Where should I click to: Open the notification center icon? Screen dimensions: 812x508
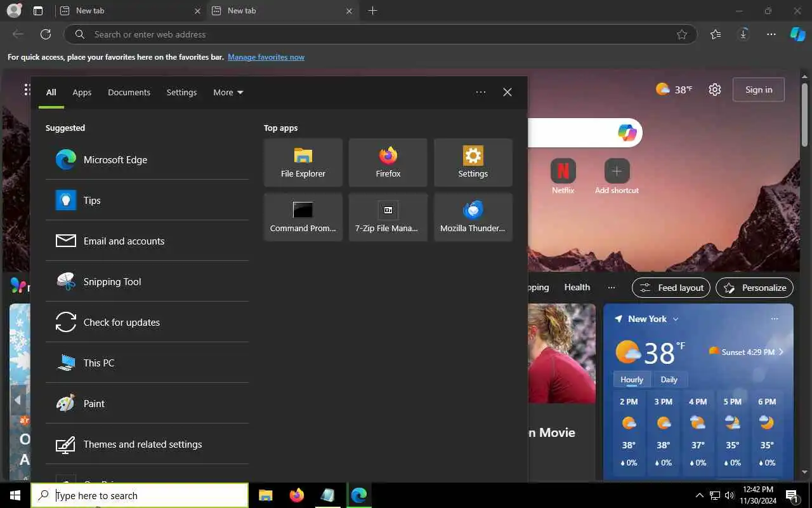[x=792, y=495]
